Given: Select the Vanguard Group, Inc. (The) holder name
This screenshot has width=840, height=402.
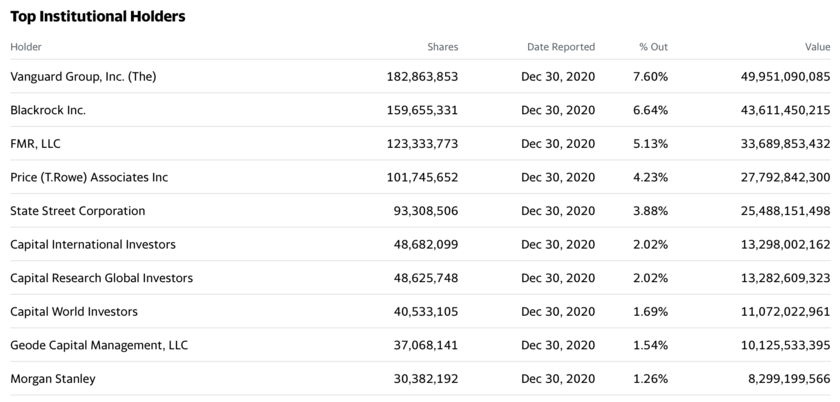Looking at the screenshot, I should click(83, 77).
